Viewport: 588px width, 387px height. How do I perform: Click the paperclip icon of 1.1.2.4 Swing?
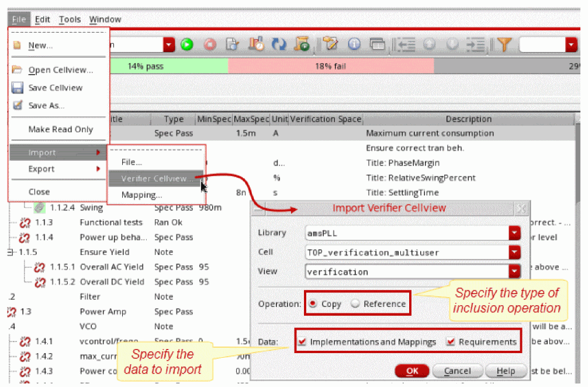point(39,208)
